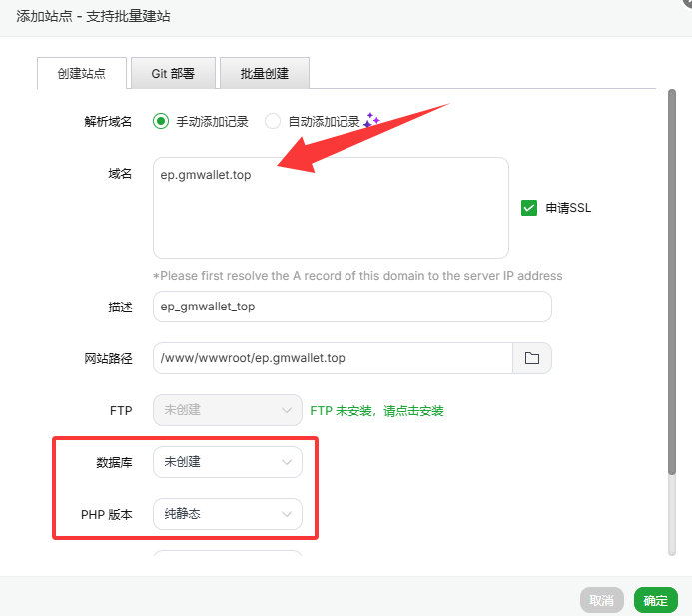Open the PHP 版本 纯静态 dropdown
Viewport: 692px width, 616px height.
point(227,514)
